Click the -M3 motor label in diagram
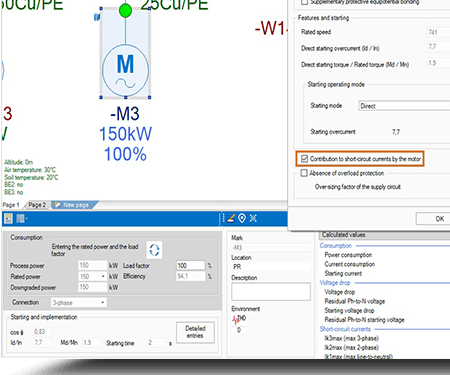Image resolution: width=450 pixels, height=375 pixels. coord(125,114)
